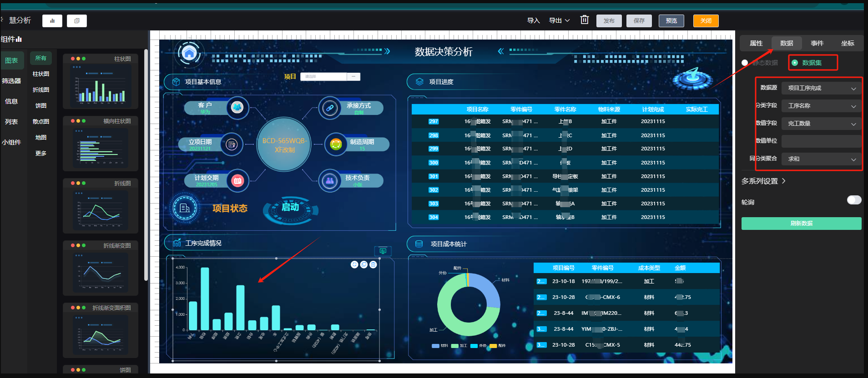Image resolution: width=868 pixels, height=378 pixels.
Task: Click the bar chart icon button in top toolbar
Action: [52, 21]
